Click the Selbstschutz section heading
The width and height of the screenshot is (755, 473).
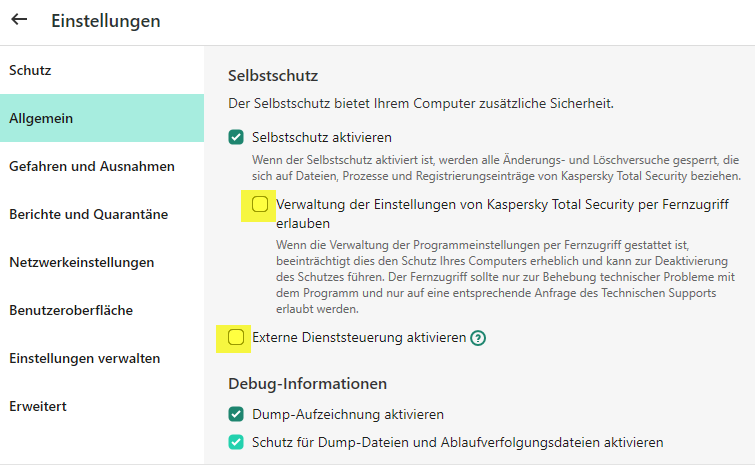[x=273, y=75]
